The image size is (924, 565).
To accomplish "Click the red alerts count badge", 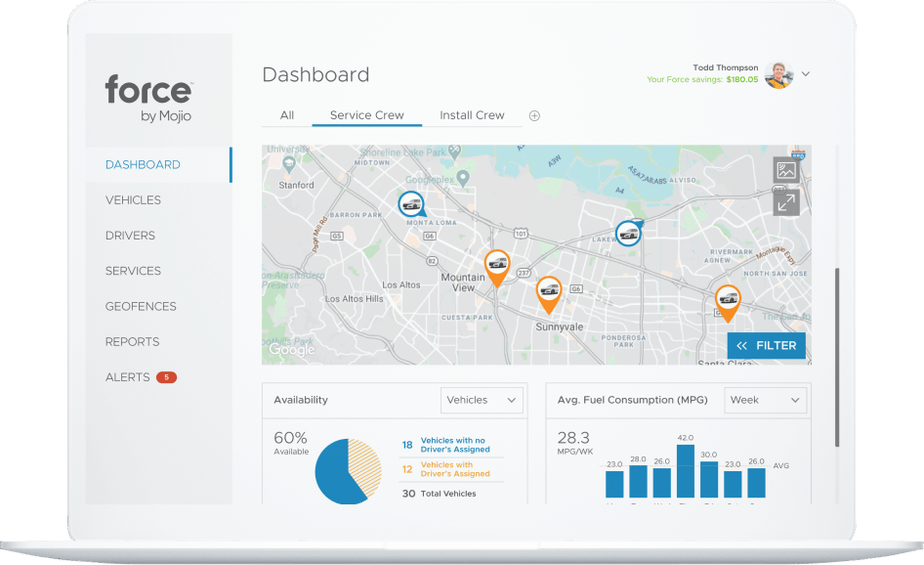I will [x=166, y=377].
